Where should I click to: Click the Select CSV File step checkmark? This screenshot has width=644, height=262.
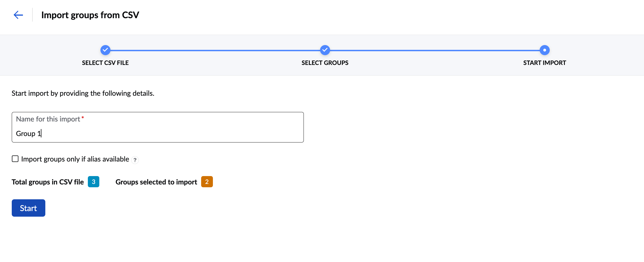(x=105, y=50)
